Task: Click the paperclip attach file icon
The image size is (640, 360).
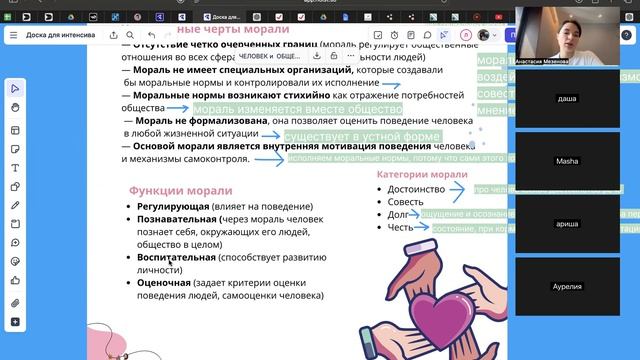Action: (15, 303)
